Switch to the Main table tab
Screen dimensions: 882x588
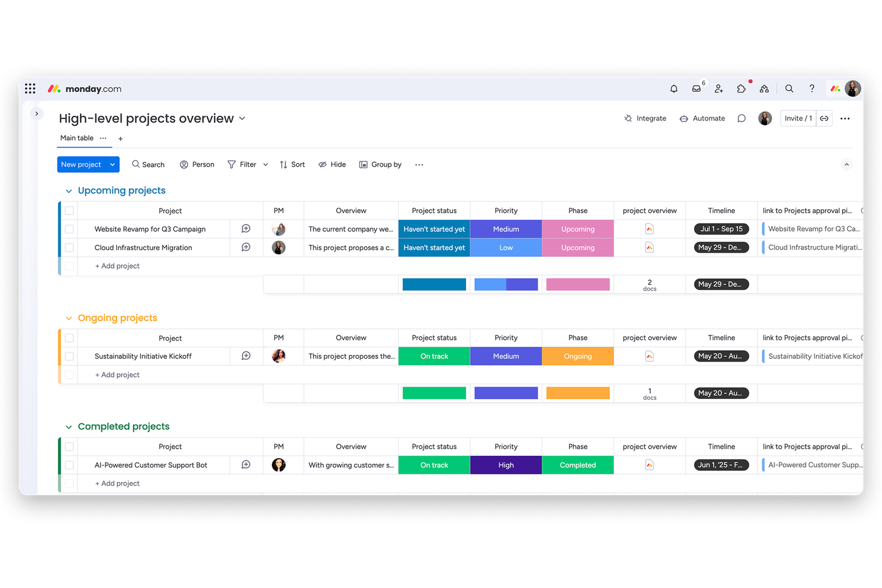pyautogui.click(x=76, y=138)
